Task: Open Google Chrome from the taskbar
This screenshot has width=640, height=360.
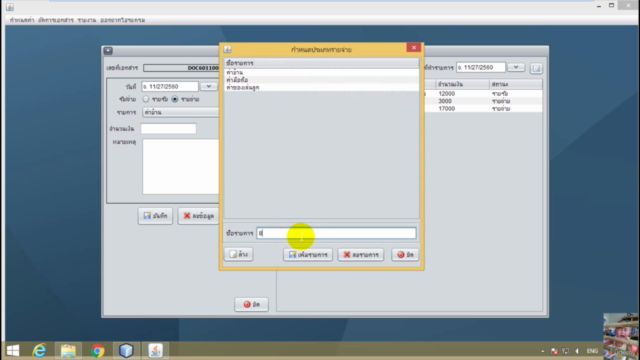Action: click(97, 351)
